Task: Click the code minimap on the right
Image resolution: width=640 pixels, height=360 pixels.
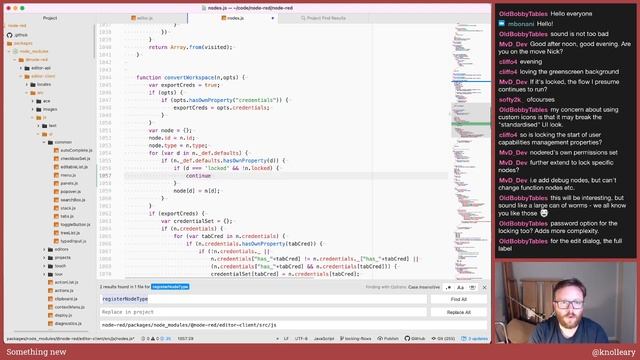Action: pos(471,151)
